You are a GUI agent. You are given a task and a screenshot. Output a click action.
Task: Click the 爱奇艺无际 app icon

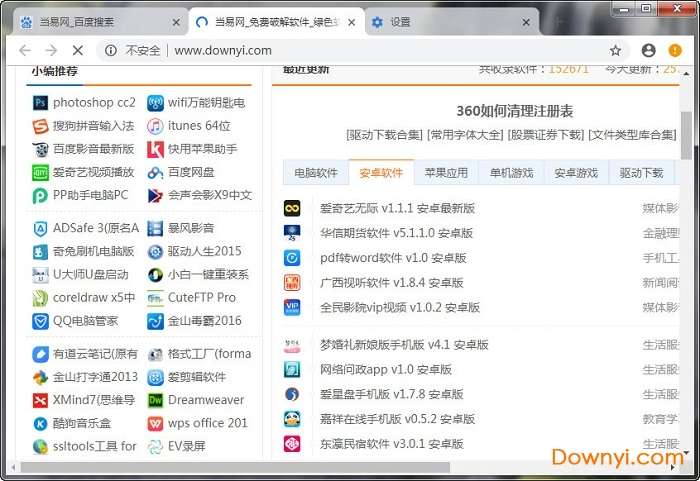click(x=292, y=208)
